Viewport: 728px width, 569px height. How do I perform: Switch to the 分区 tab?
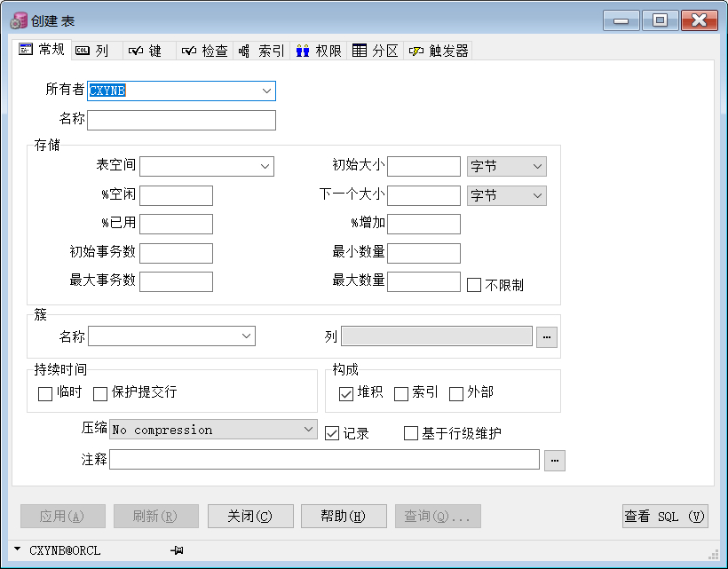pyautogui.click(x=376, y=51)
